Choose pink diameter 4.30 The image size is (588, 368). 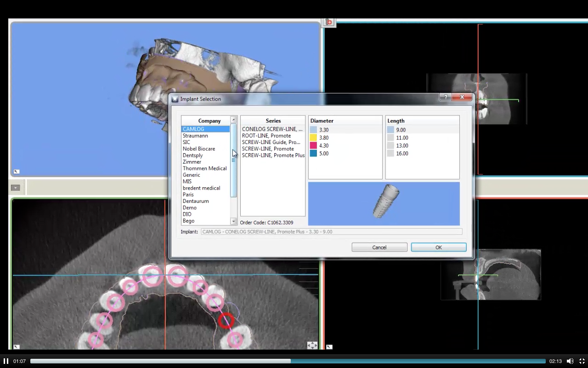click(x=345, y=146)
